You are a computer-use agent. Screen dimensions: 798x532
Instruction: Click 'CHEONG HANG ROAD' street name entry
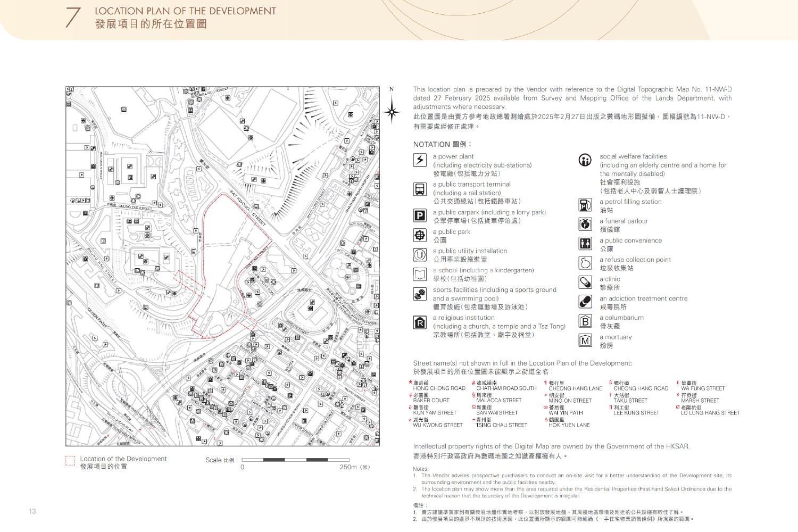(x=641, y=388)
